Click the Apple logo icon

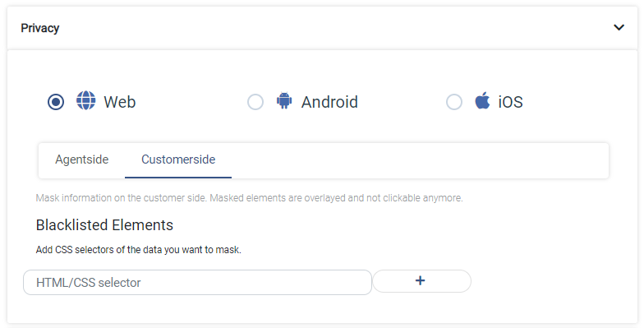point(482,100)
